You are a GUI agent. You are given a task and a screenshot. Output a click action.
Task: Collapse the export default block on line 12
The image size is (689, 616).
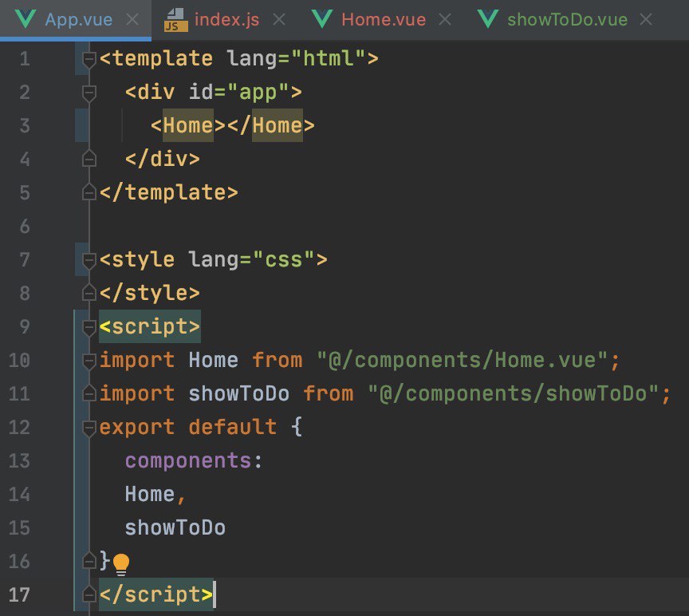[x=89, y=428]
